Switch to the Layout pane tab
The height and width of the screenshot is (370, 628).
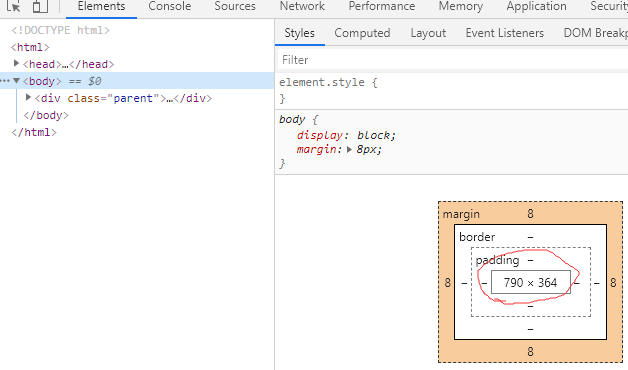click(x=428, y=33)
